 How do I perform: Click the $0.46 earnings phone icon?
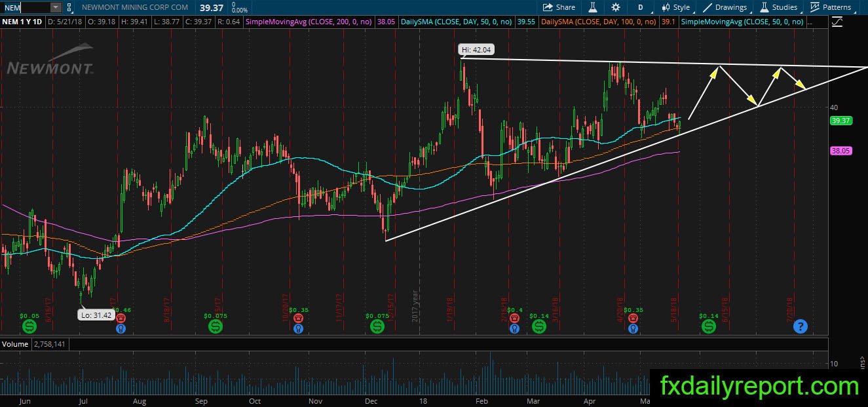(121, 319)
